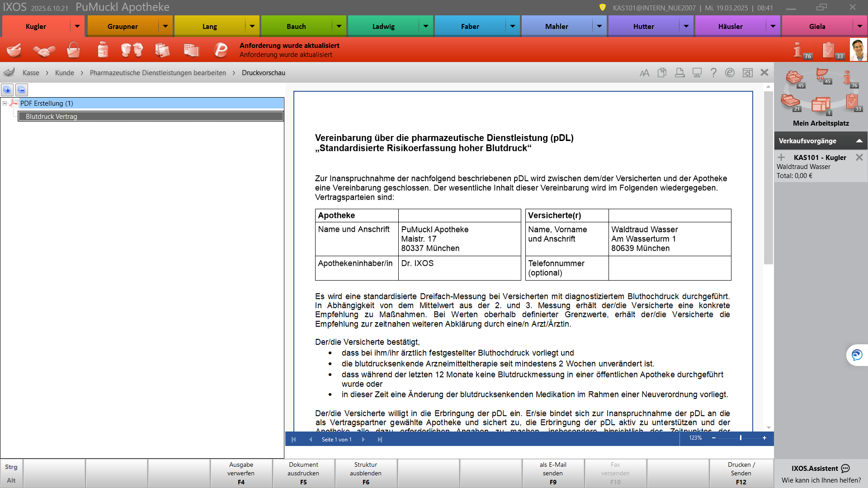868x488 pixels.
Task: Click als E-Mail senden F9 button
Action: 553,473
